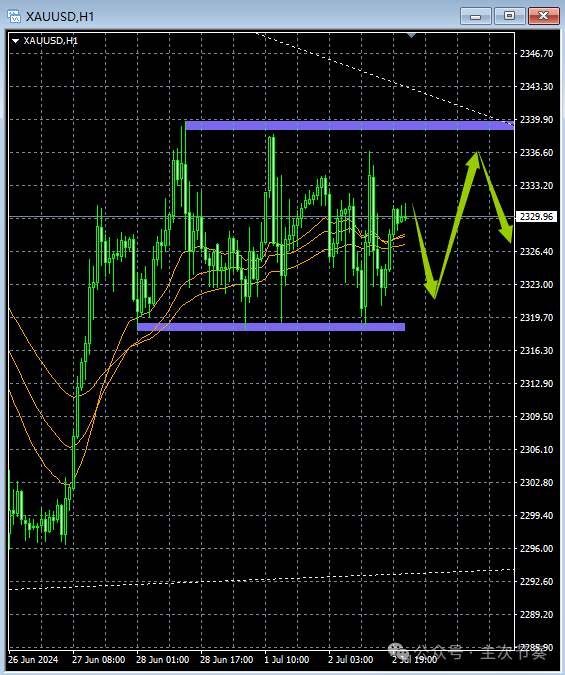
Task: Select the gray chart shift triangle marker
Action: point(411,35)
